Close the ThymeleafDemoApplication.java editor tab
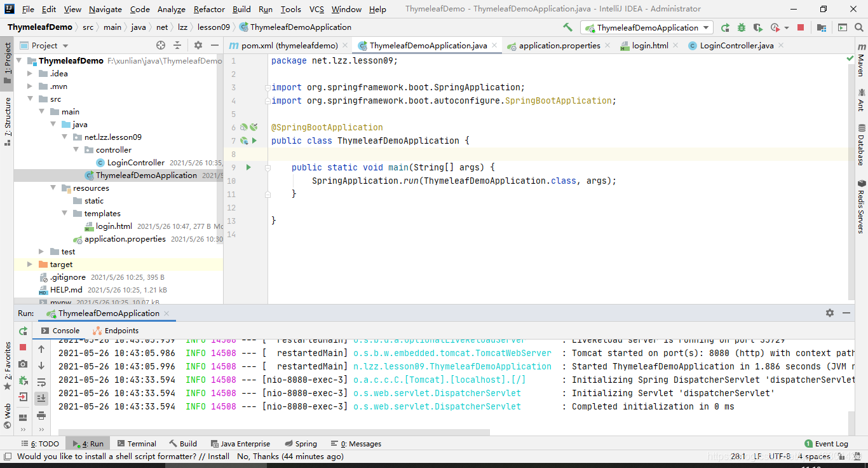Viewport: 868px width, 468px height. [495, 46]
